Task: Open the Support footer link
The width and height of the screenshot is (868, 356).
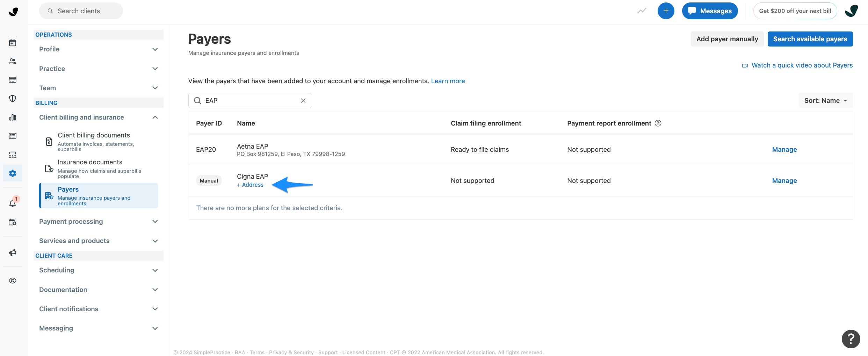Action: point(328,353)
